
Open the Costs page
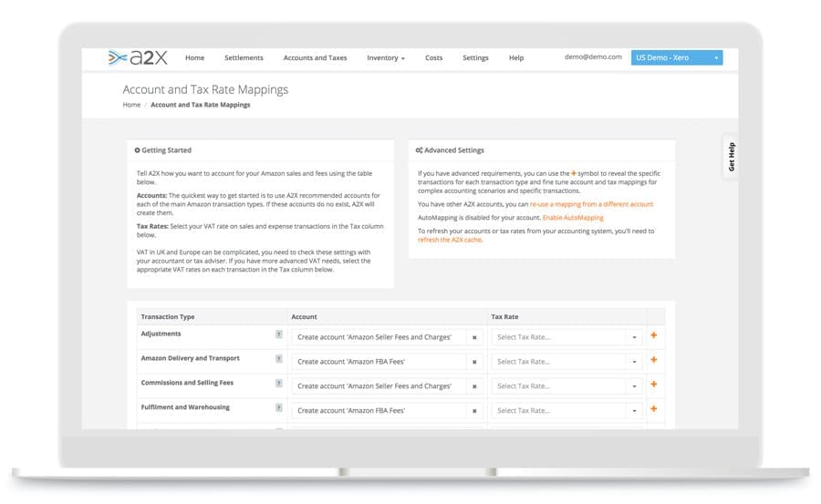coord(433,57)
